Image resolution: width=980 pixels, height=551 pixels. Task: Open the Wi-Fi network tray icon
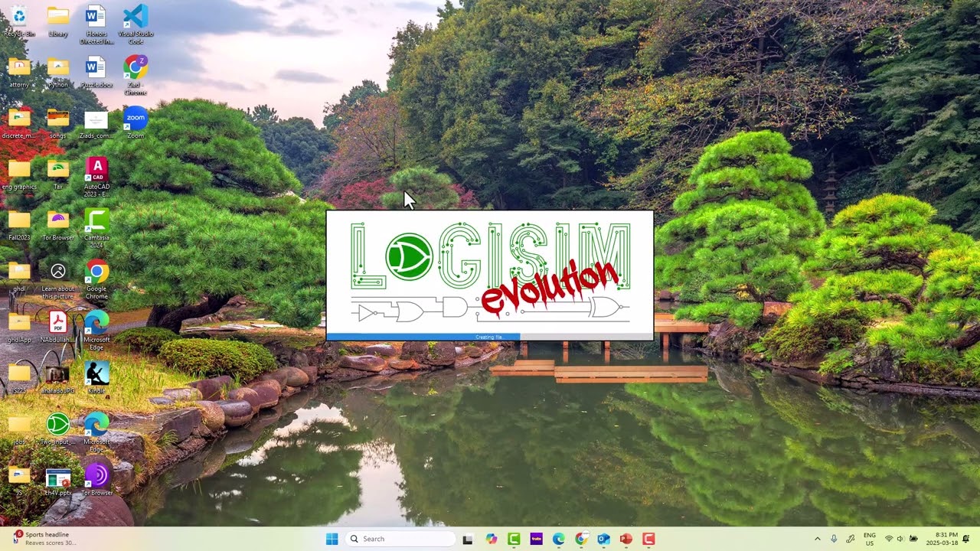point(889,539)
